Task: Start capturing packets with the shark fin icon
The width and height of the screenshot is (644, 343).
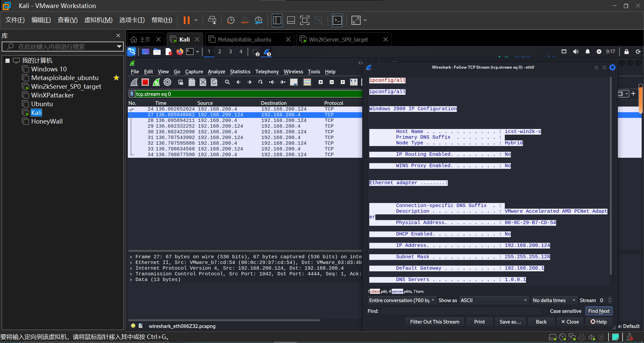Action: tap(134, 82)
